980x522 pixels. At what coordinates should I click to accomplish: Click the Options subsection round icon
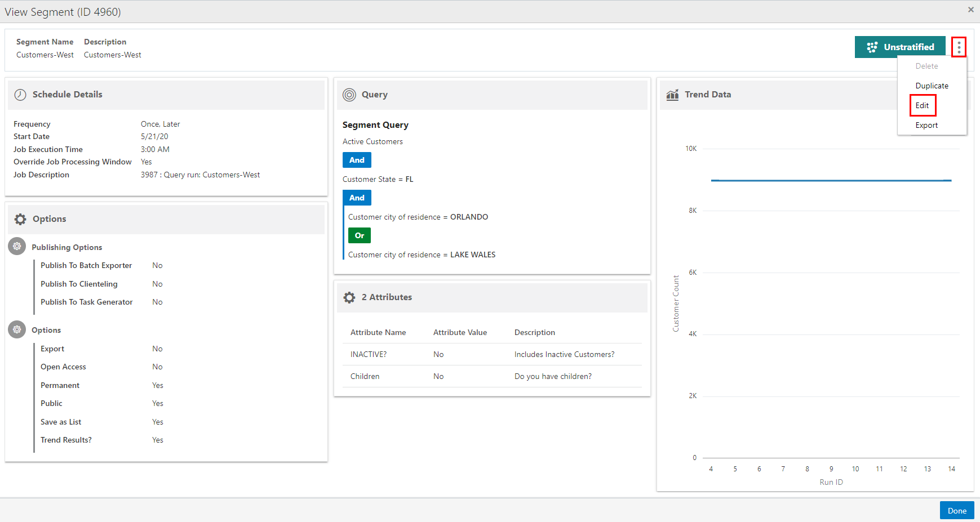(x=17, y=329)
